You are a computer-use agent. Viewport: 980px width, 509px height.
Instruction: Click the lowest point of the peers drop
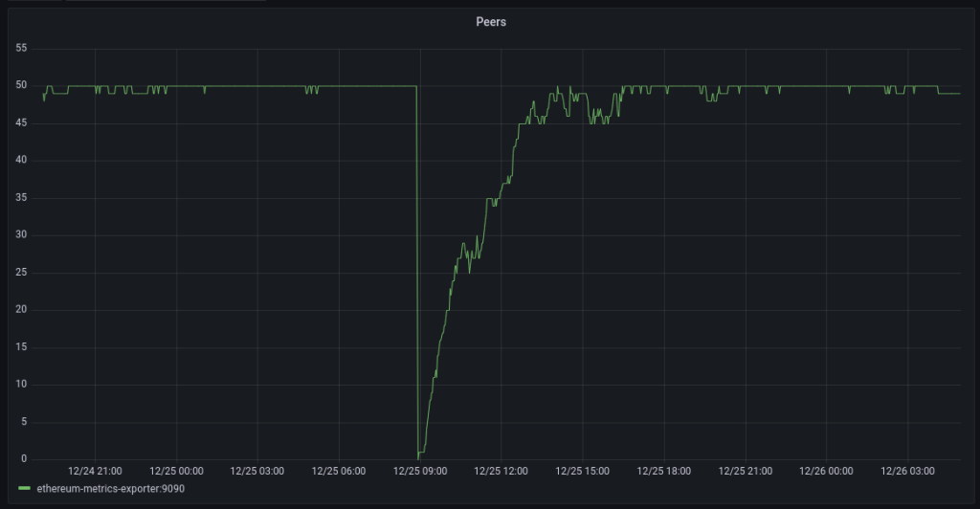[418, 458]
